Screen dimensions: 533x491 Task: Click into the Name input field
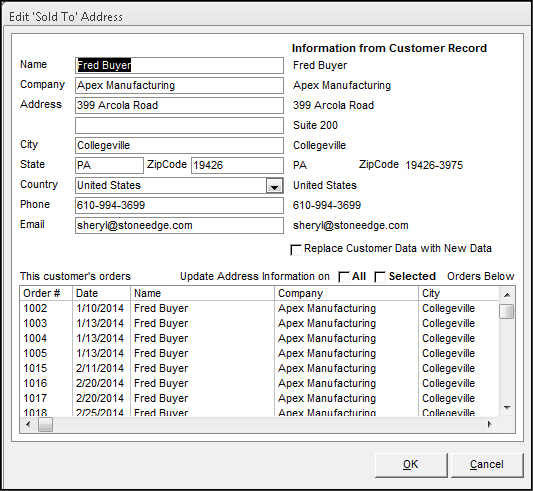(179, 65)
